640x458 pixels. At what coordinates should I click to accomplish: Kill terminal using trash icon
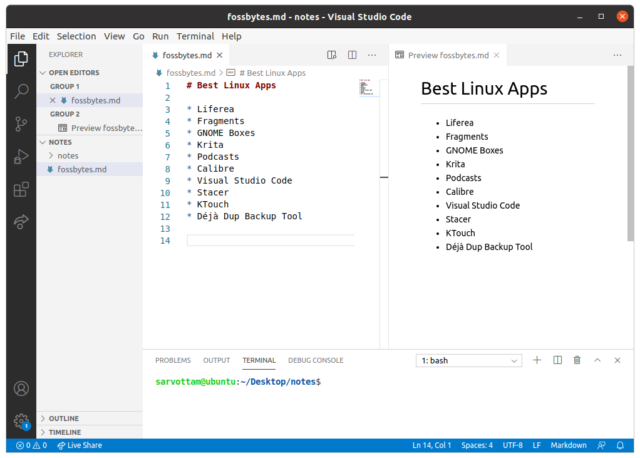coord(577,360)
